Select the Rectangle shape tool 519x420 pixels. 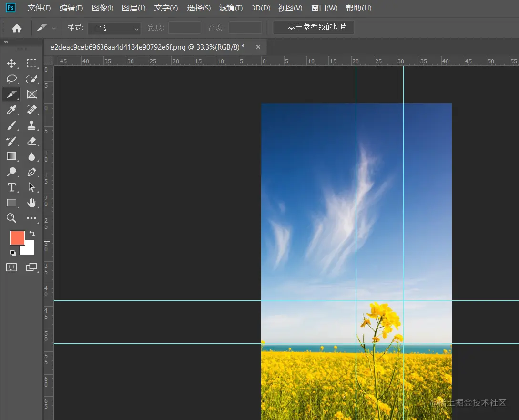[x=11, y=203]
